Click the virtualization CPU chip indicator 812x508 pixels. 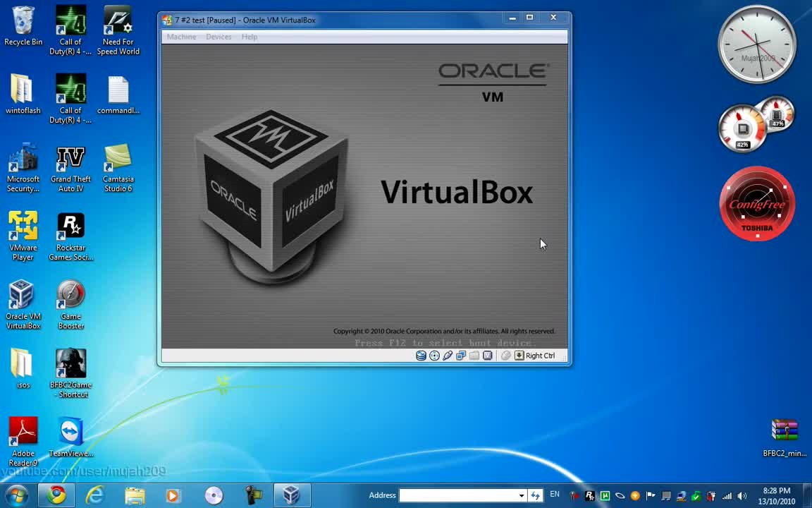pos(488,356)
